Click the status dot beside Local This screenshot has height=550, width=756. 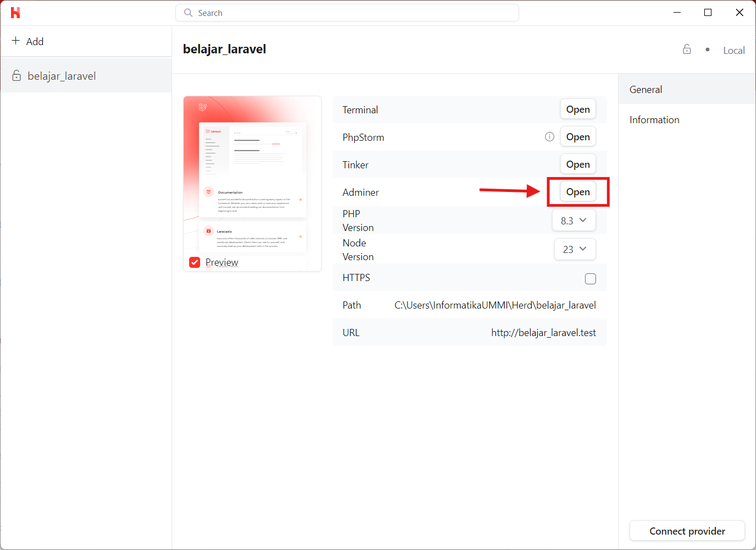tap(708, 49)
